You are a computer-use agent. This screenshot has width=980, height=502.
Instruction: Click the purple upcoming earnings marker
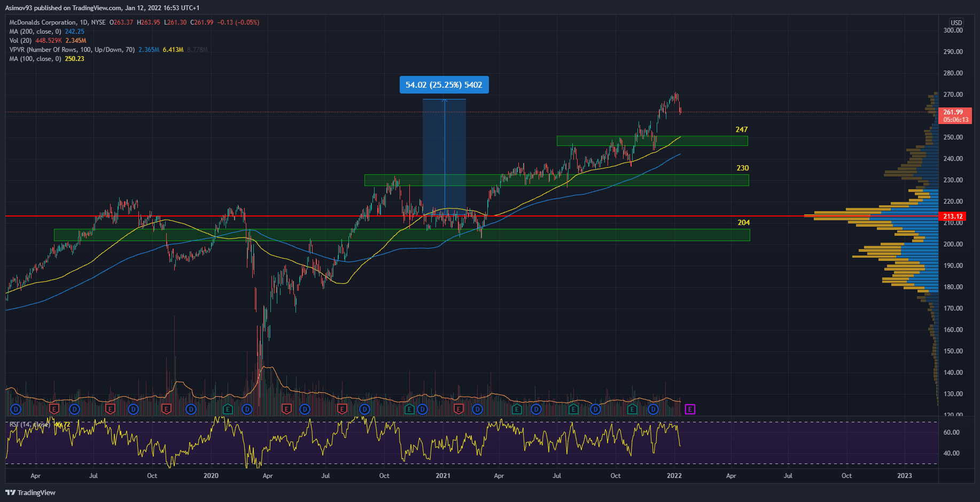click(x=690, y=410)
